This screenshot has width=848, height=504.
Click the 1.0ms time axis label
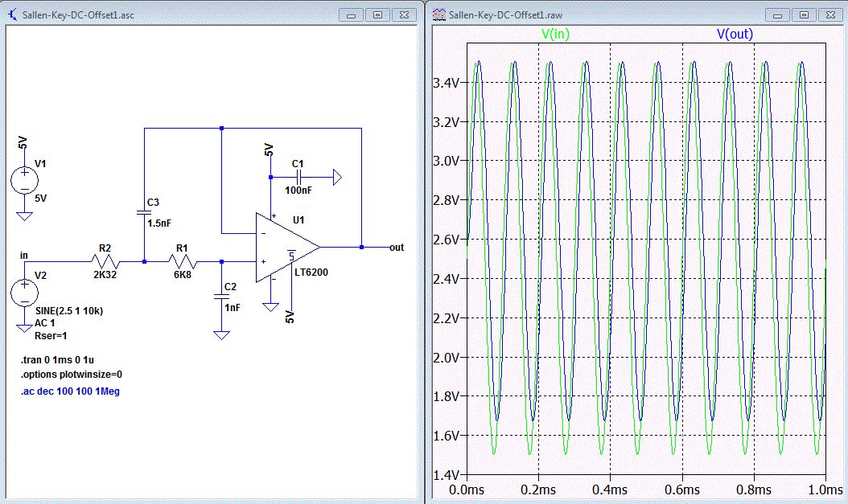825,490
